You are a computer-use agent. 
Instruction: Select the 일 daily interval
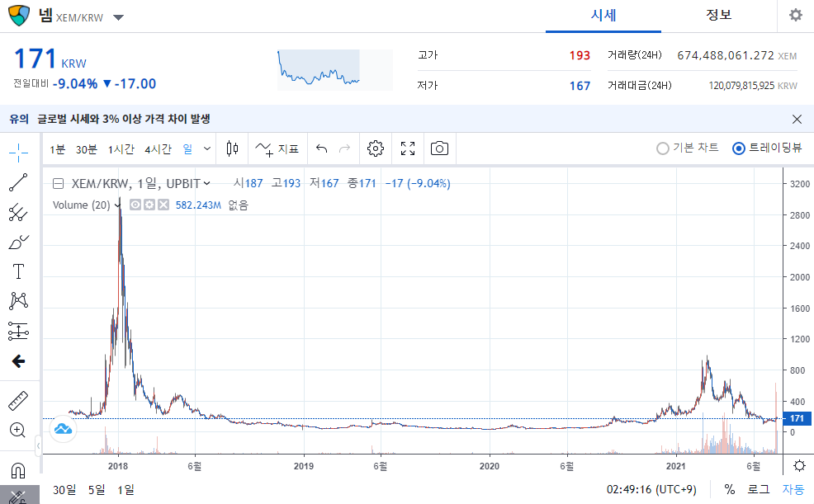[187, 149]
